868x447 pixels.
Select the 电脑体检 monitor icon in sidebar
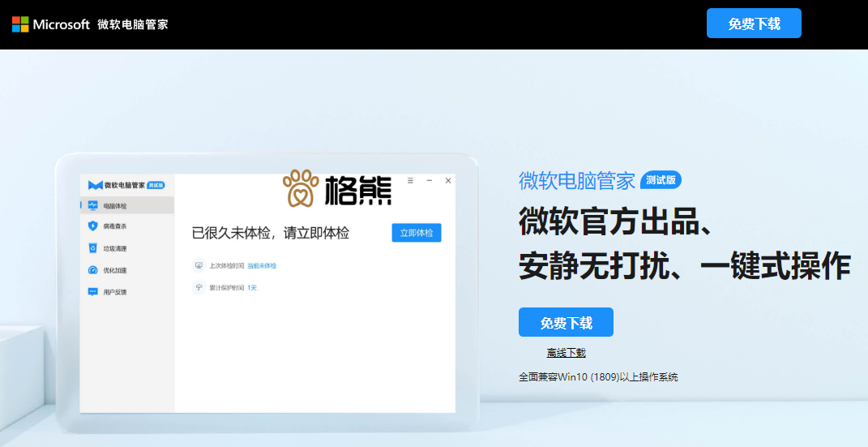click(92, 205)
